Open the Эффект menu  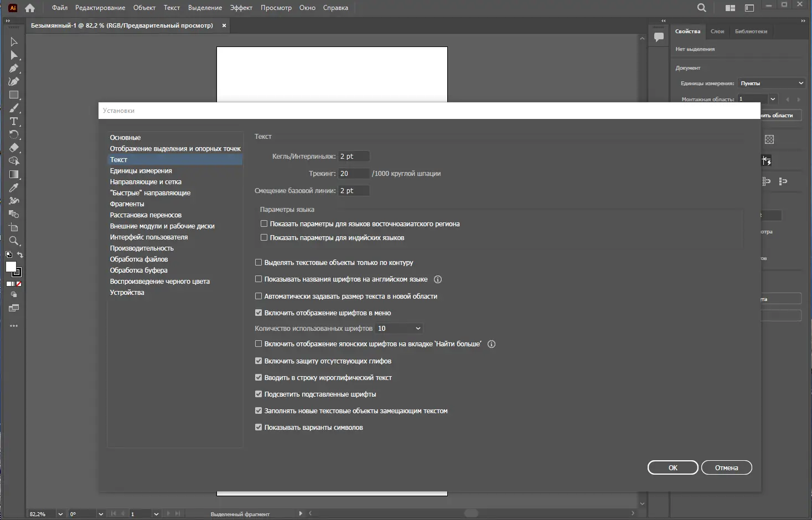pos(241,8)
